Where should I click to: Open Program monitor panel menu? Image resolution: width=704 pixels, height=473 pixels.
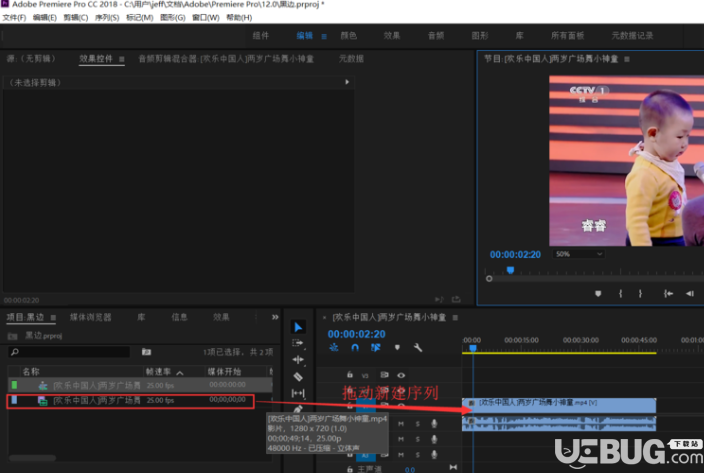click(x=627, y=59)
